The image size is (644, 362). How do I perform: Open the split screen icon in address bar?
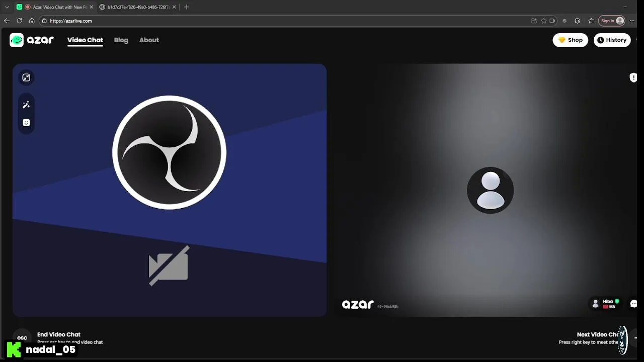point(534,21)
